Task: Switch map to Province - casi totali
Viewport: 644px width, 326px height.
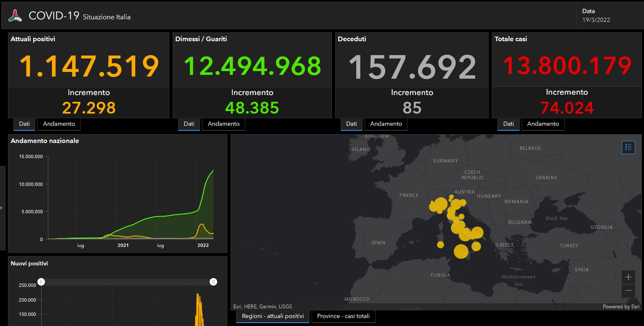Action: [x=343, y=316]
